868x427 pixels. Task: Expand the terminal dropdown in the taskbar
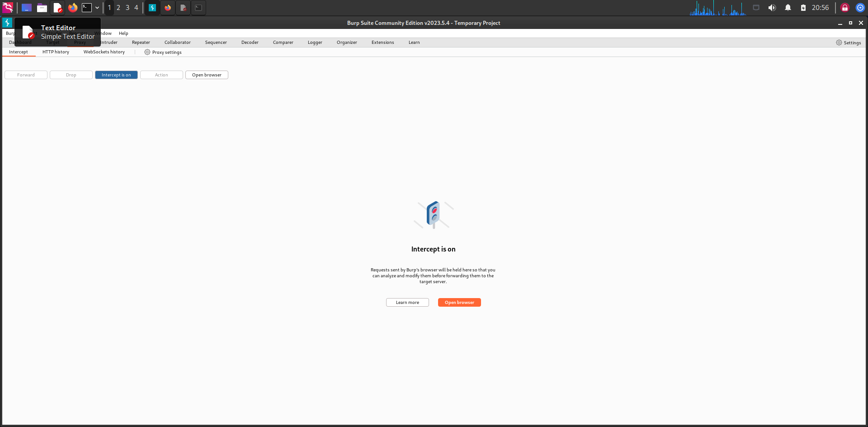coord(97,8)
